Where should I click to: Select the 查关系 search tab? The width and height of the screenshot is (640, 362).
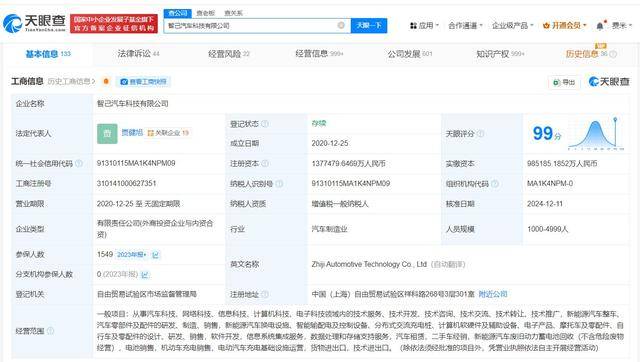click(x=233, y=13)
